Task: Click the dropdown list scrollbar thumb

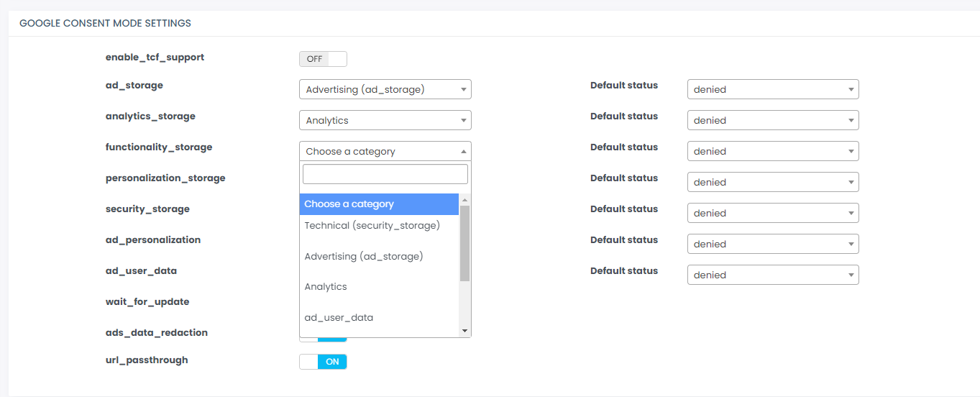Action: 464,243
